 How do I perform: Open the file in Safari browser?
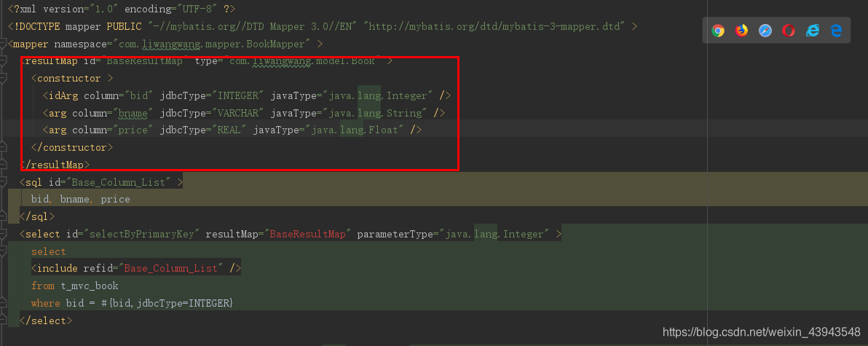point(765,31)
